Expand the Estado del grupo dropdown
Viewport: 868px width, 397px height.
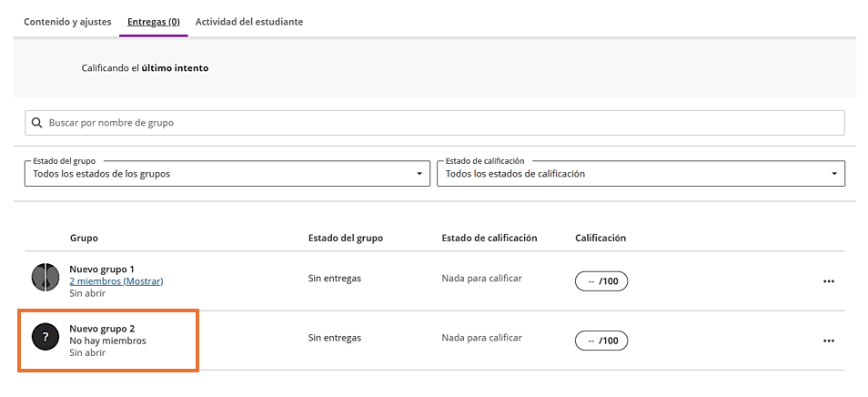click(x=227, y=174)
